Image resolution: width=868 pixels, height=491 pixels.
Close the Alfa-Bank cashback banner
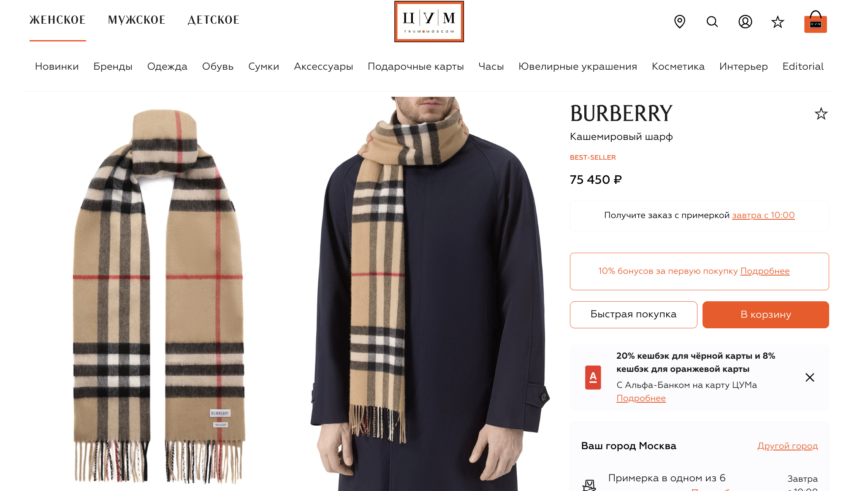(809, 377)
